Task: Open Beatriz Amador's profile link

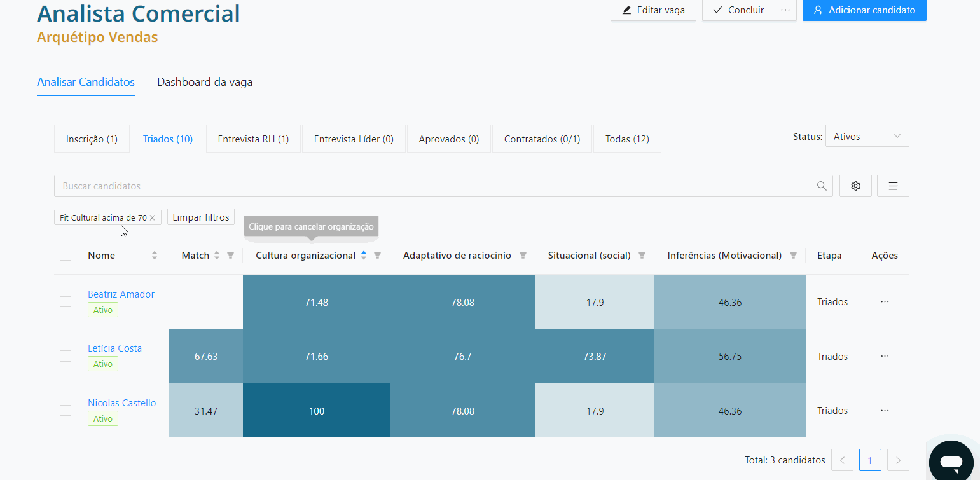Action: point(121,294)
